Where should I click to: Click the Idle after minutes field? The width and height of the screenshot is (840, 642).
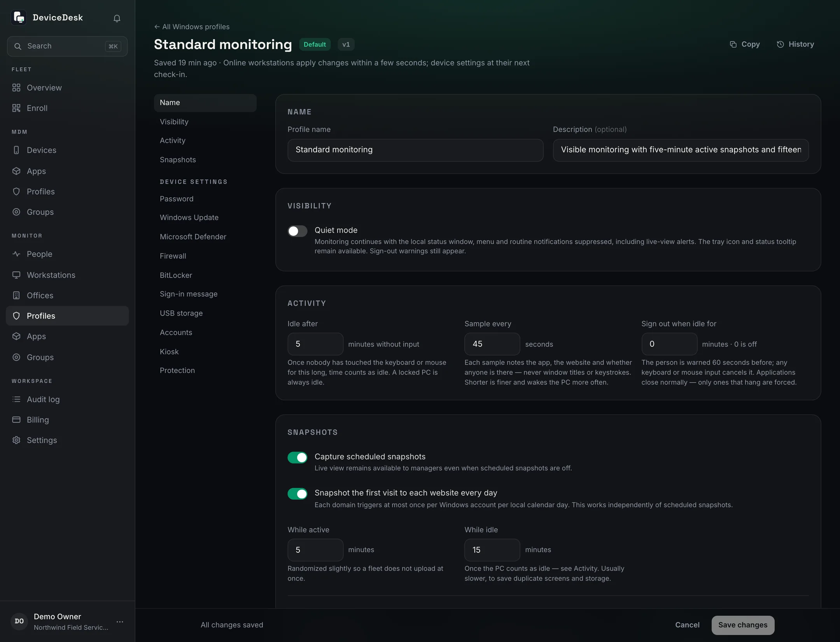[x=315, y=344]
